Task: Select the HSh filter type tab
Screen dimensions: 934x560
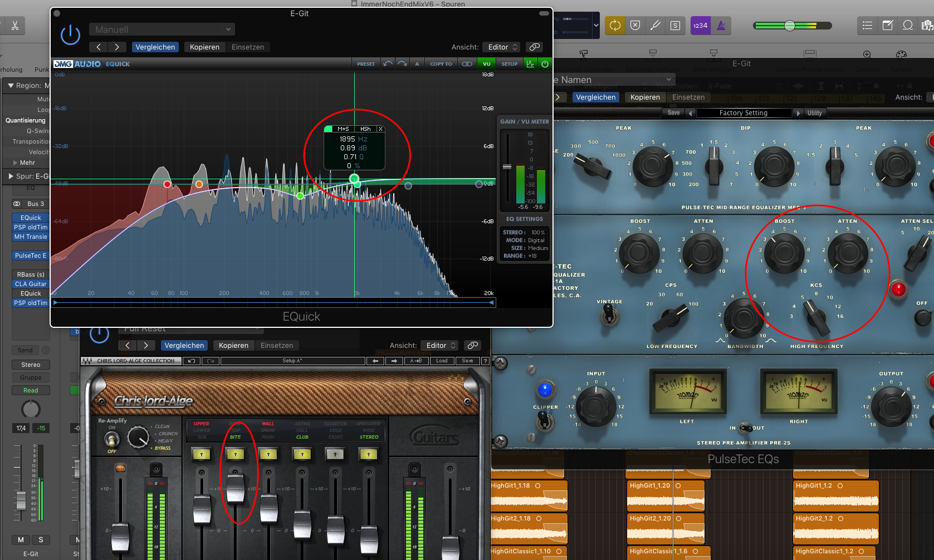Action: point(365,129)
